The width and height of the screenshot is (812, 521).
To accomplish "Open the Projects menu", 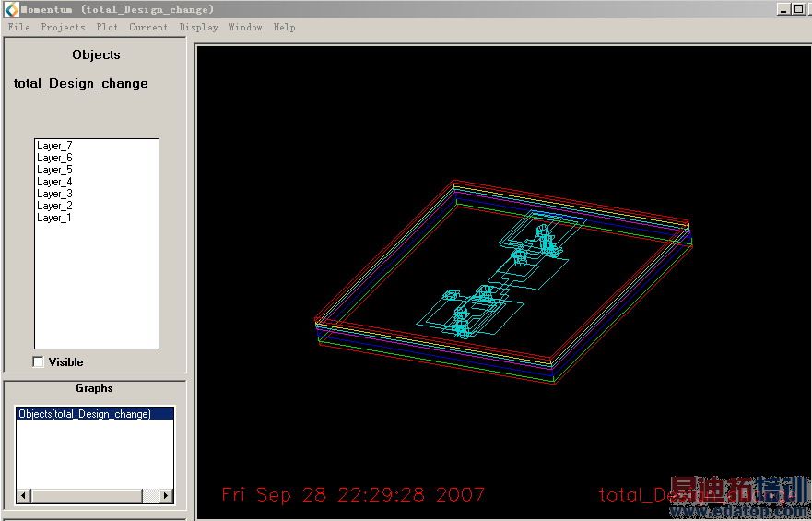I will [x=63, y=27].
